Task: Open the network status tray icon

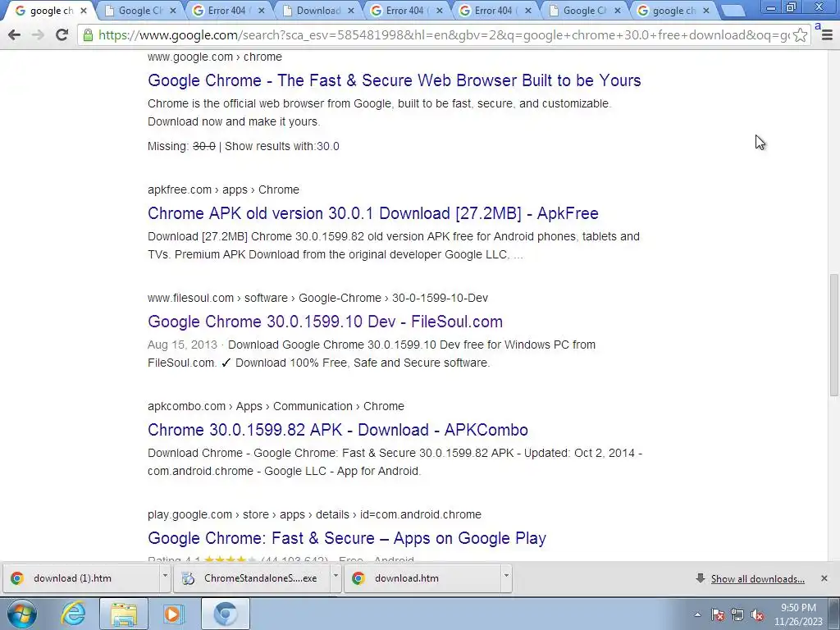Action: pos(737,614)
